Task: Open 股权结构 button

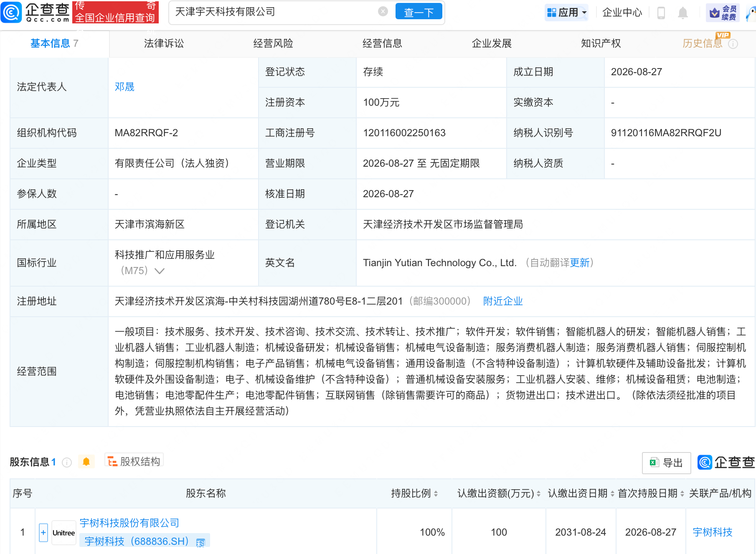Action: pyautogui.click(x=134, y=461)
